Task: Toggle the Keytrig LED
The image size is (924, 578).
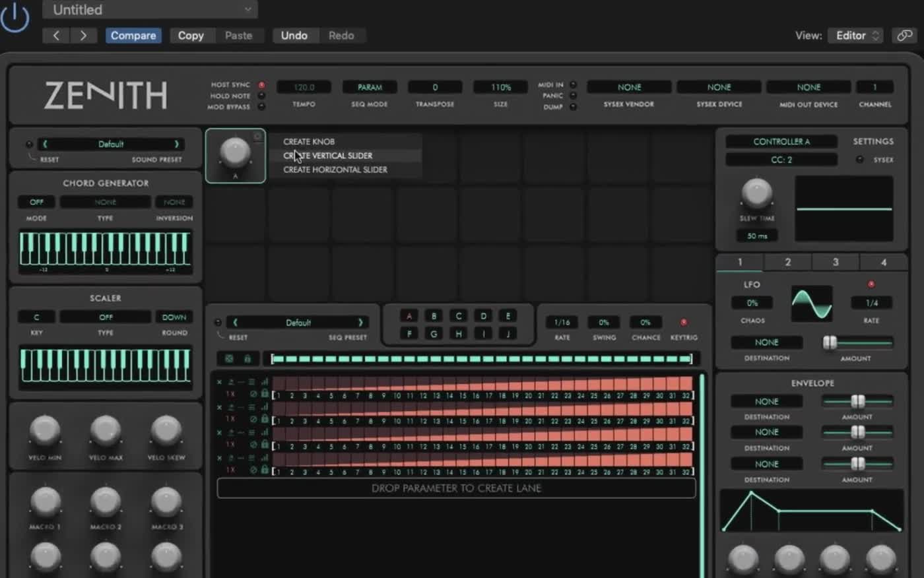Action: click(684, 322)
